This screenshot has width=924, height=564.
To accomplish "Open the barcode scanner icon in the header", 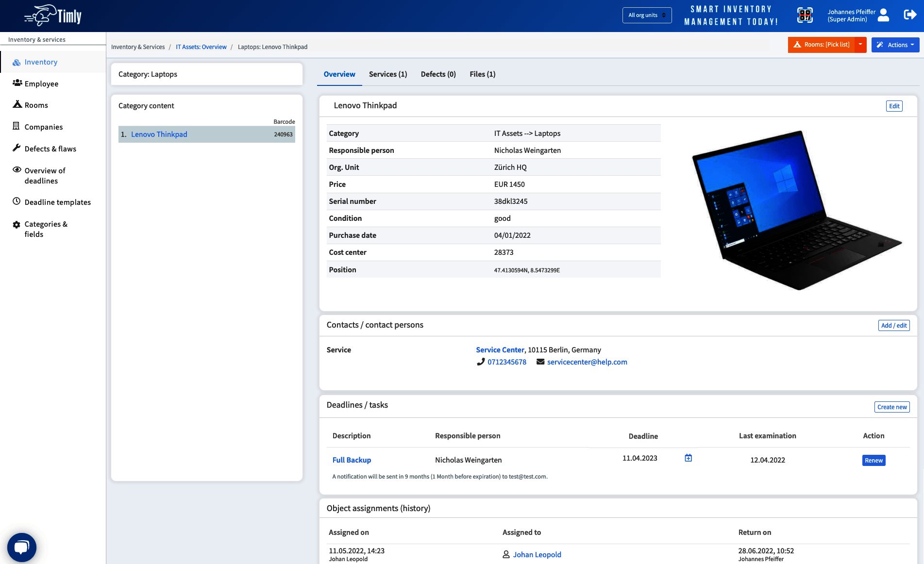I will [x=805, y=15].
